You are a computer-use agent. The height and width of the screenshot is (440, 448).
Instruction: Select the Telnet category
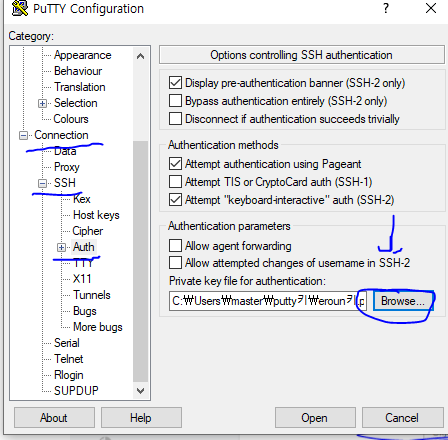pos(69,359)
